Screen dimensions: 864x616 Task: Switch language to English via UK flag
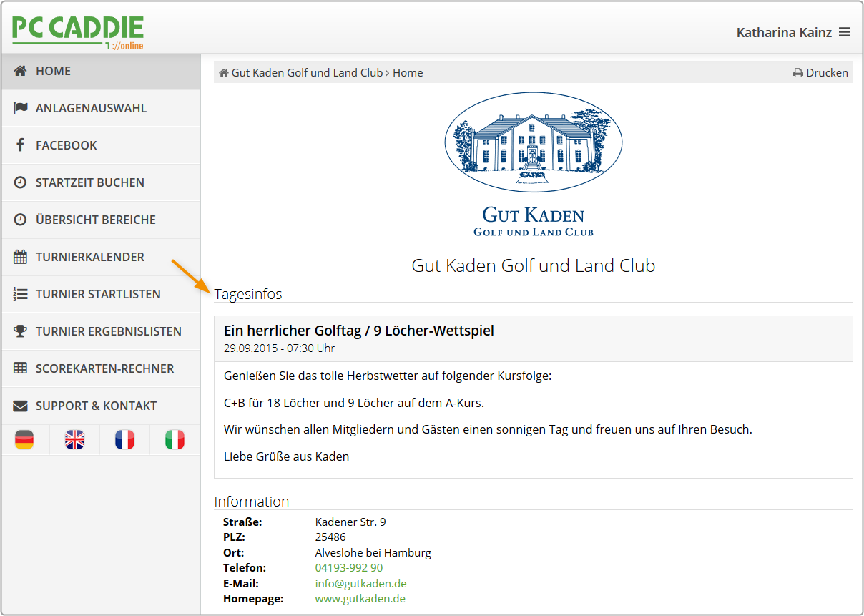pos(74,439)
